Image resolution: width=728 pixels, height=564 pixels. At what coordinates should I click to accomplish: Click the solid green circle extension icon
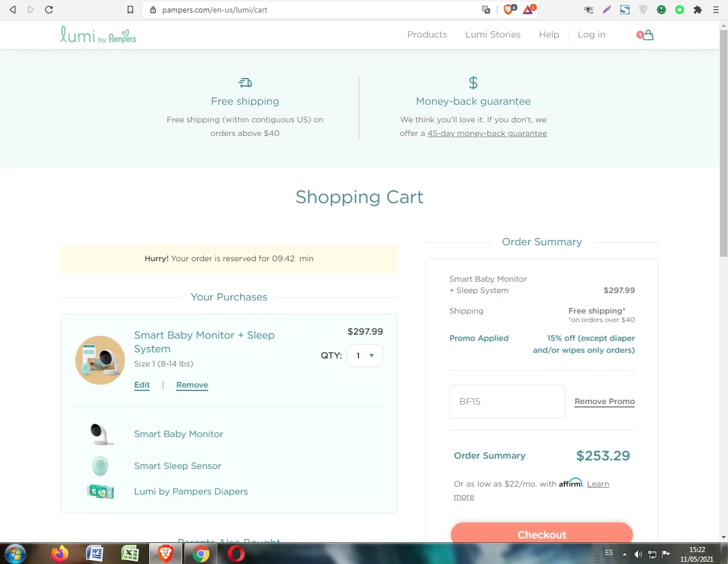click(680, 10)
